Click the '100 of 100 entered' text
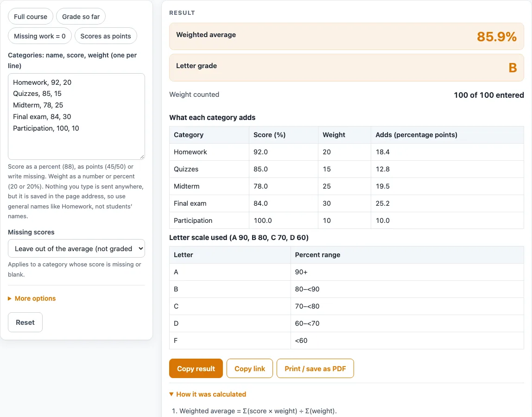Image resolution: width=532 pixels, height=417 pixels. [489, 95]
